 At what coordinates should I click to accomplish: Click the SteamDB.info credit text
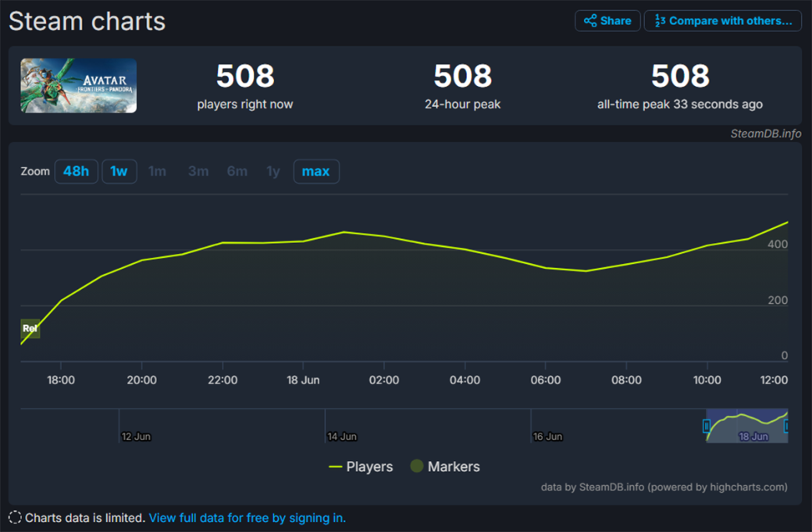coord(766,134)
